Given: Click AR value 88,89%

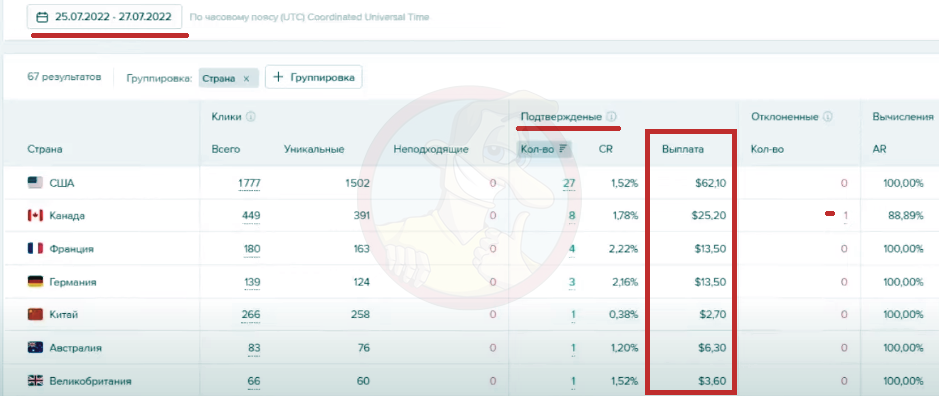Looking at the screenshot, I should 905,216.
